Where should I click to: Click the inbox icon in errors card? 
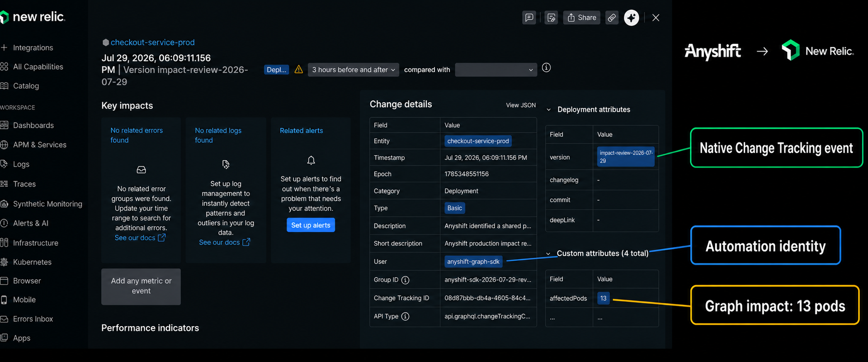(x=142, y=170)
